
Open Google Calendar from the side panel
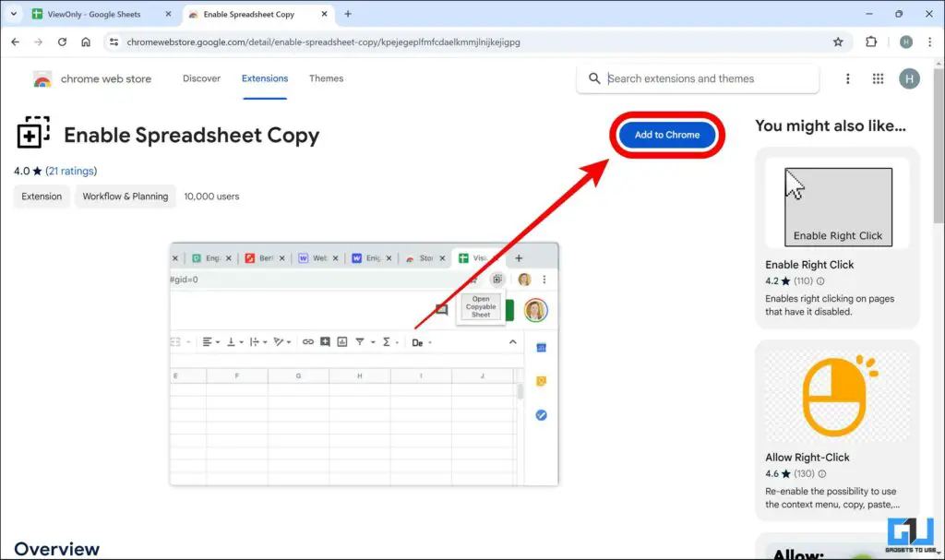pyautogui.click(x=542, y=346)
